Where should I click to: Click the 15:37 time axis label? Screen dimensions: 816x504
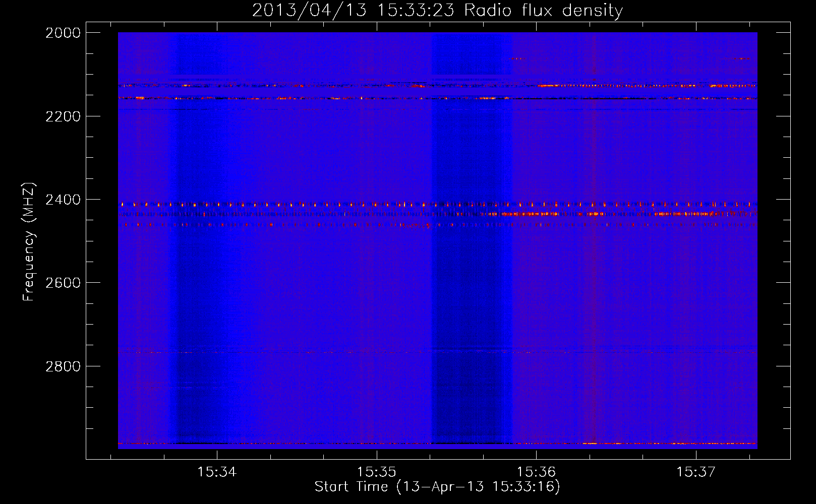(x=696, y=472)
